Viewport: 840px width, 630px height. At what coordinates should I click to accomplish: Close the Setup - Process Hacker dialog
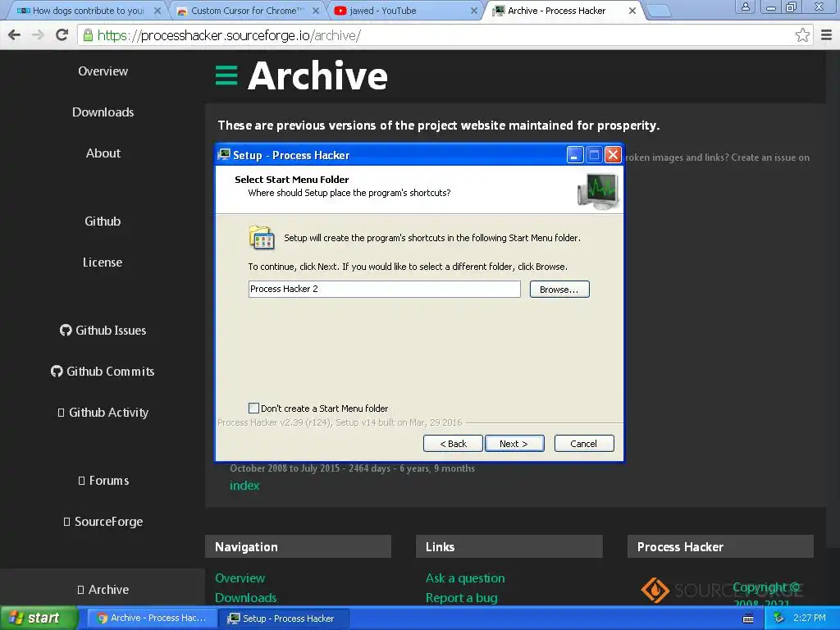613,155
